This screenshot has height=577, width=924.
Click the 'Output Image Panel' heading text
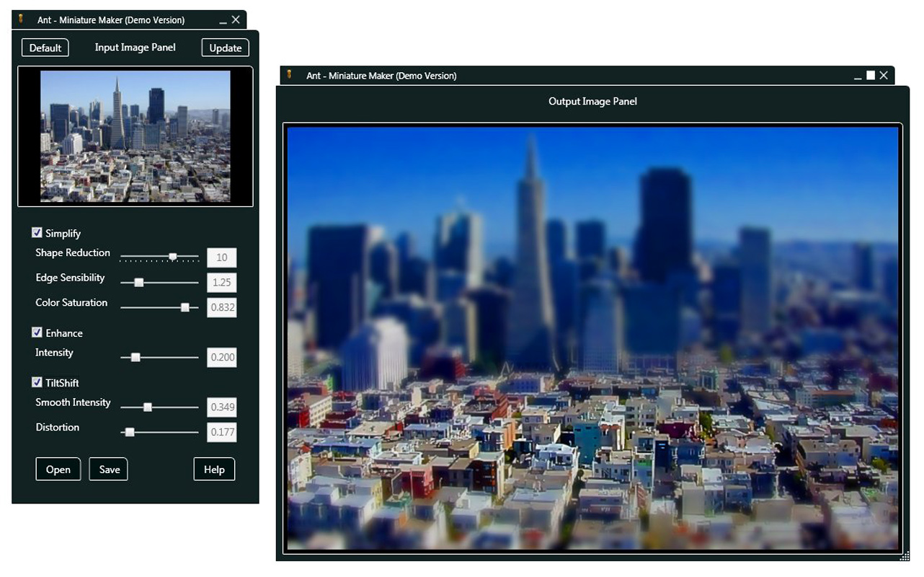(592, 102)
